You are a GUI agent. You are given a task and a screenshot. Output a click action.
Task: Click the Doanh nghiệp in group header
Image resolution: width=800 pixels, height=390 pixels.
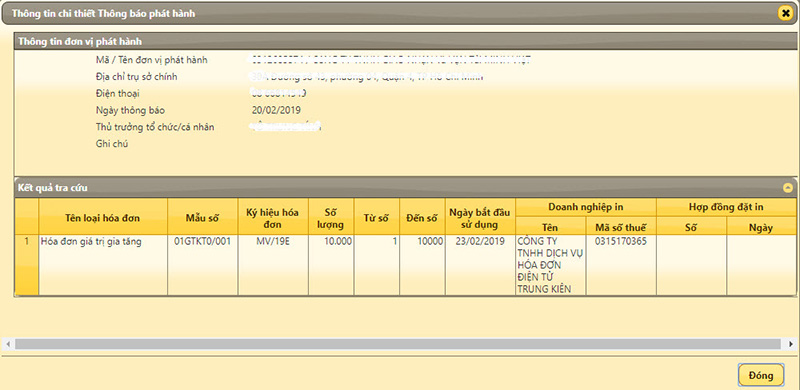586,207
